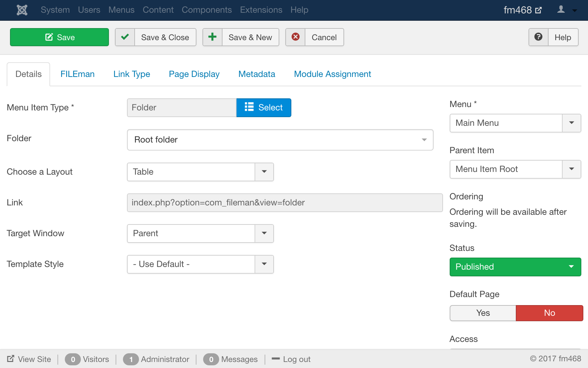Click the View Site external link icon
This screenshot has width=588, height=368.
pos(11,359)
